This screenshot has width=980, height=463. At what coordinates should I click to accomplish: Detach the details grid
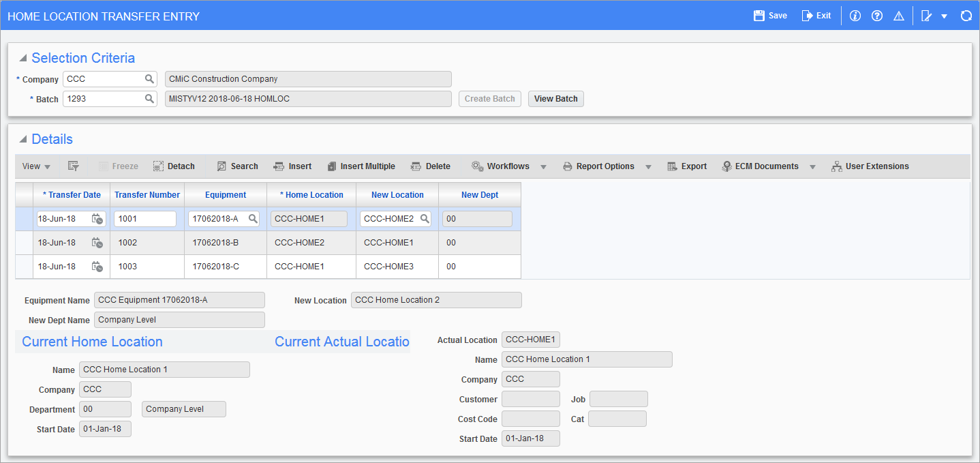174,166
